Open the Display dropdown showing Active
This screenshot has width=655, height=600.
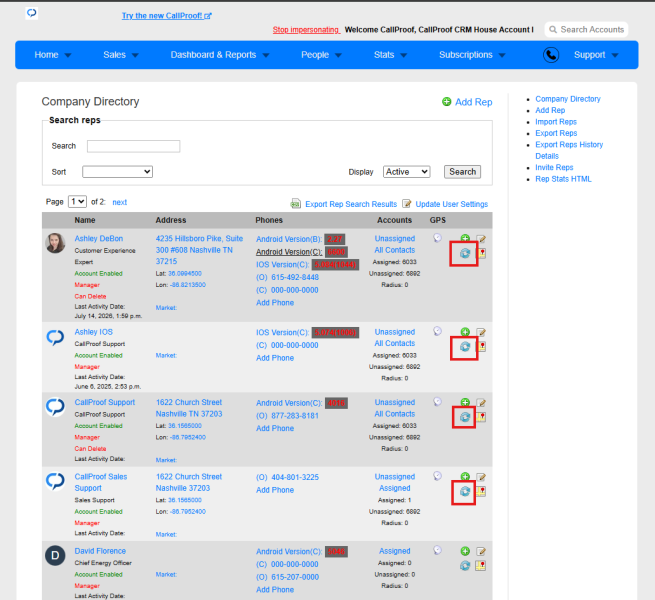click(406, 172)
